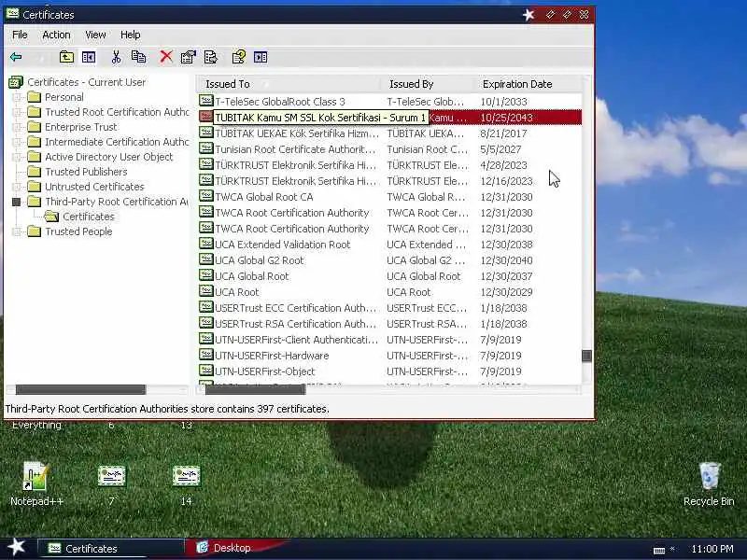Click the desktop certificate file named 14

coord(186,476)
